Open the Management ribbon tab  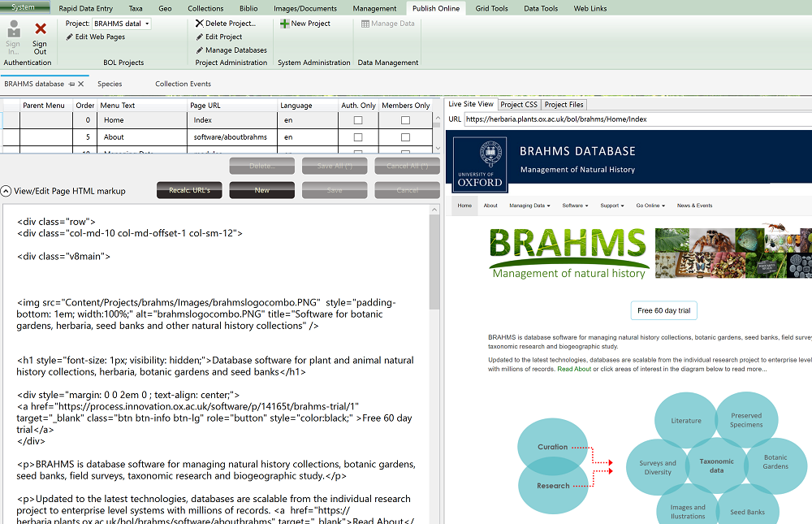[x=374, y=8]
